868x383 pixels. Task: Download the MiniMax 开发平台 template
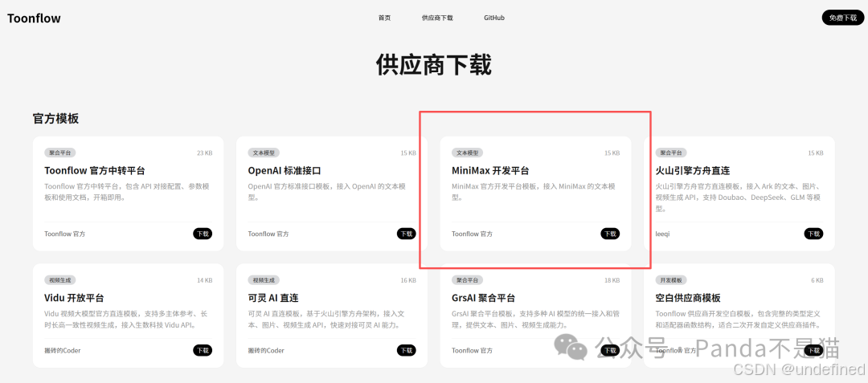coord(610,234)
